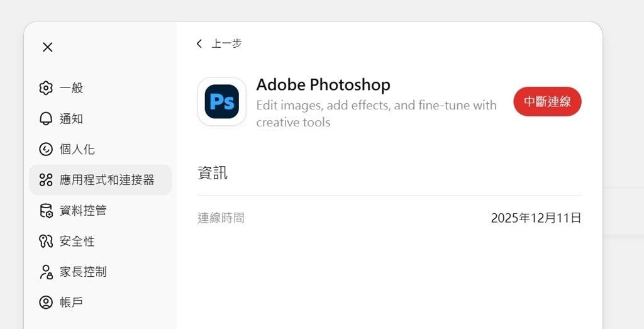Click the Adobe Photoshop Ps logo
Image resolution: width=644 pixels, height=329 pixels.
click(x=221, y=102)
